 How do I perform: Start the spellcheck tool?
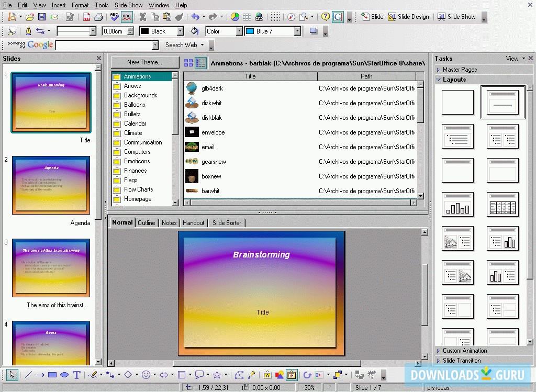pos(114,17)
